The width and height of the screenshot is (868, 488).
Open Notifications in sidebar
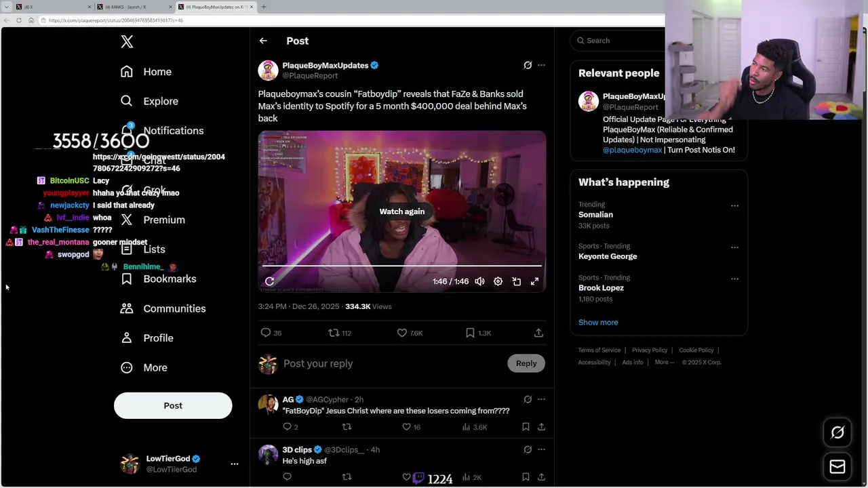pyautogui.click(x=161, y=130)
